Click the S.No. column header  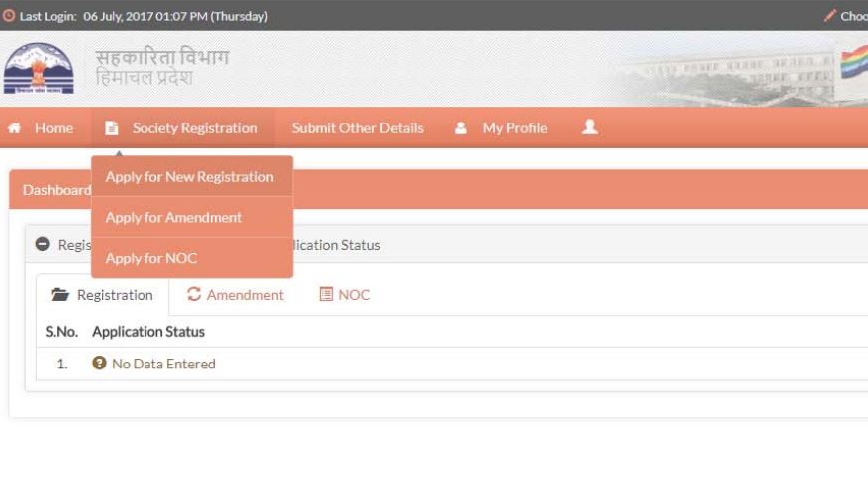pos(62,332)
